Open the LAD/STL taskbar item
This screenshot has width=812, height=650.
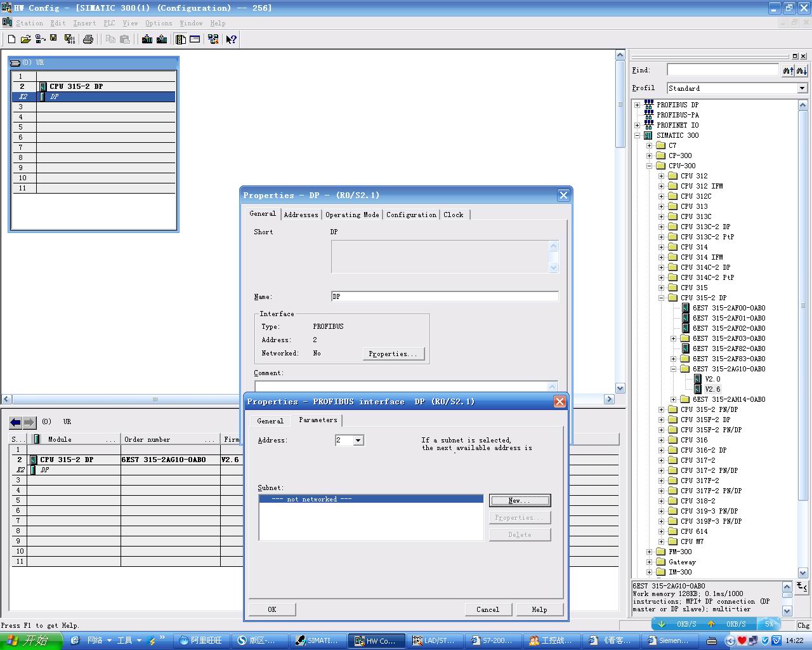[x=435, y=640]
